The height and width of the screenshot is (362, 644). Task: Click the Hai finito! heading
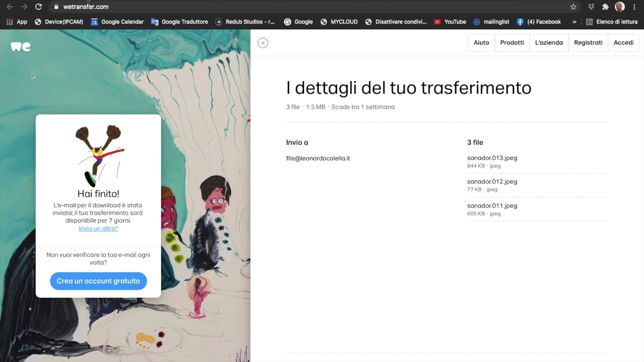98,194
